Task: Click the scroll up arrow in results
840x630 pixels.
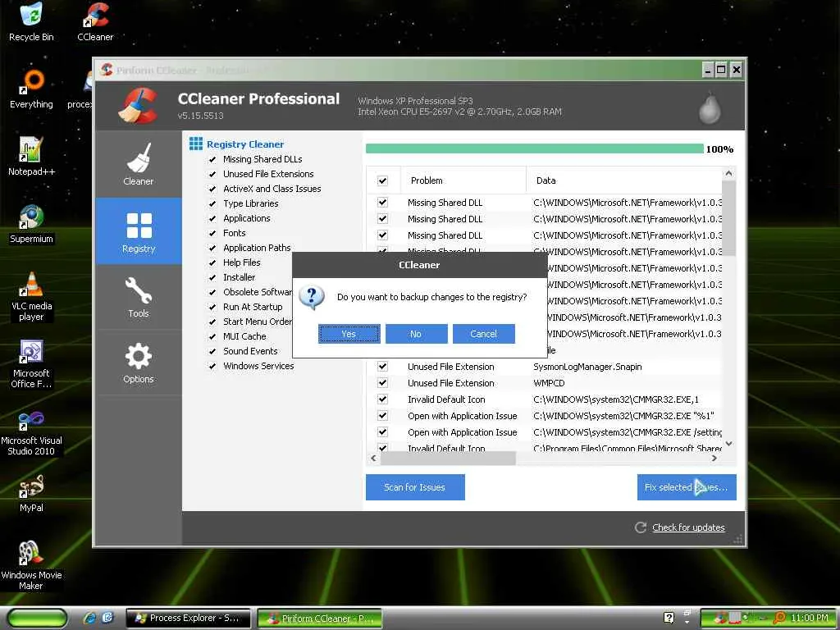Action: [x=728, y=173]
